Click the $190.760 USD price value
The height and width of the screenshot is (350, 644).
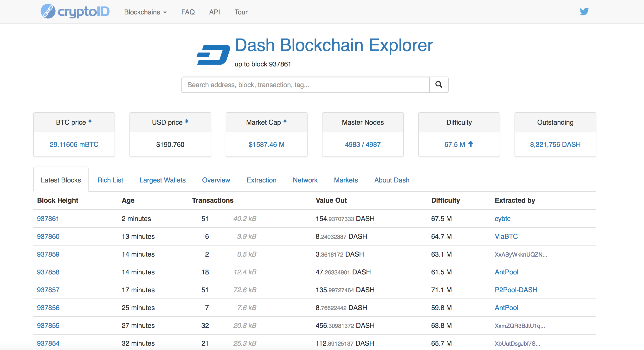170,144
